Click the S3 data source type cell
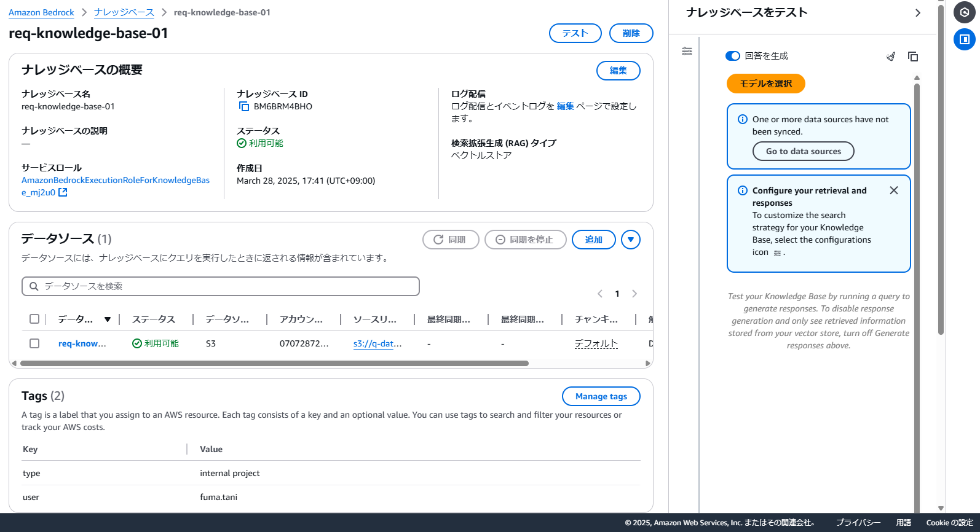 point(211,343)
